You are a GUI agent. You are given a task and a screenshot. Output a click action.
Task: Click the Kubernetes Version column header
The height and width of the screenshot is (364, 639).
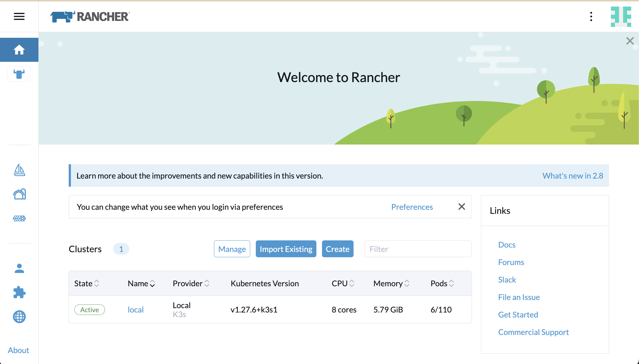click(x=265, y=283)
